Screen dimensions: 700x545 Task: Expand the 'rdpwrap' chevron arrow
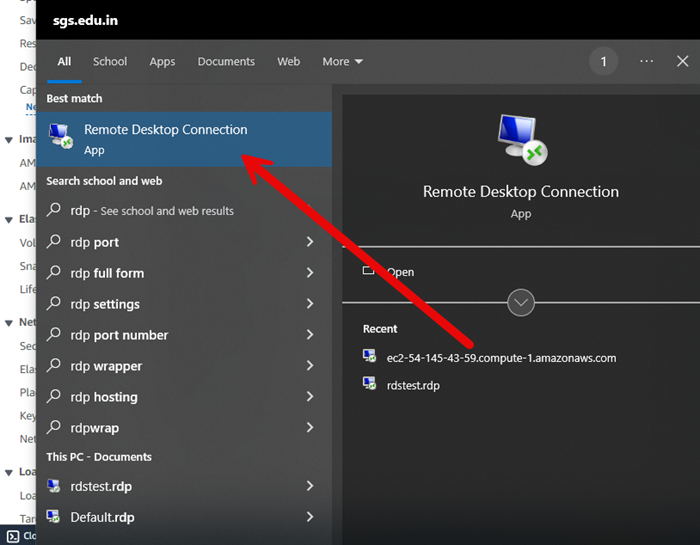[x=310, y=427]
